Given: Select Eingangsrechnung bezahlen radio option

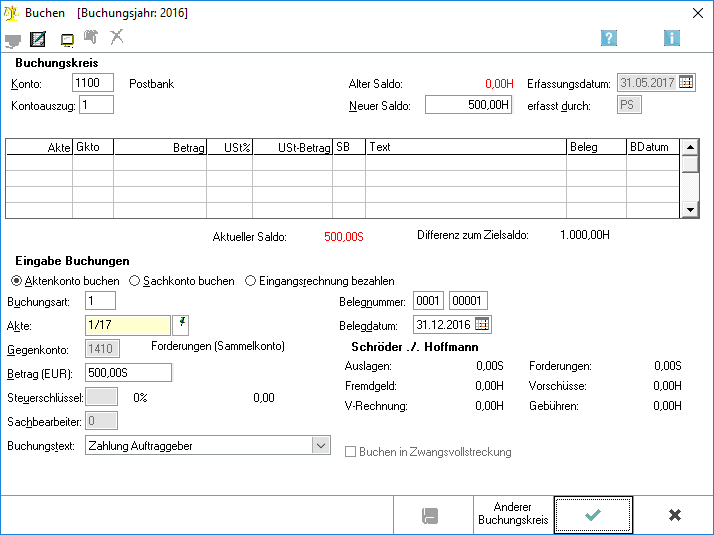Looking at the screenshot, I should point(250,281).
